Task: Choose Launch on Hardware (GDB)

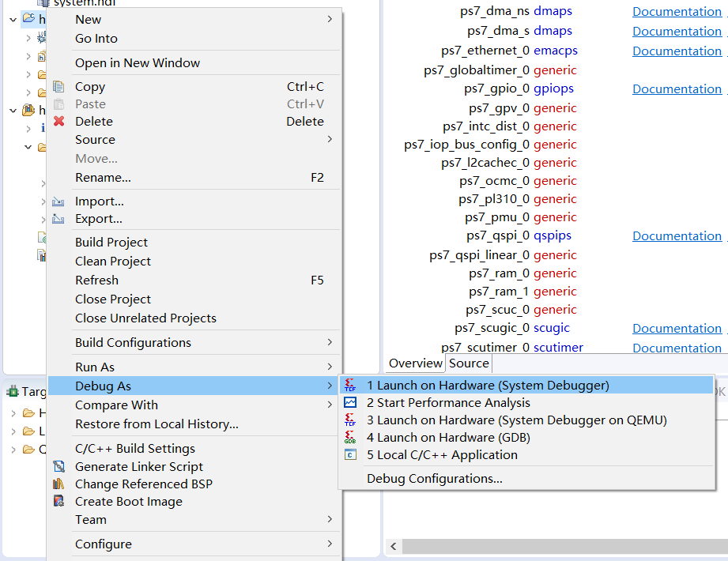Action: [x=448, y=438]
